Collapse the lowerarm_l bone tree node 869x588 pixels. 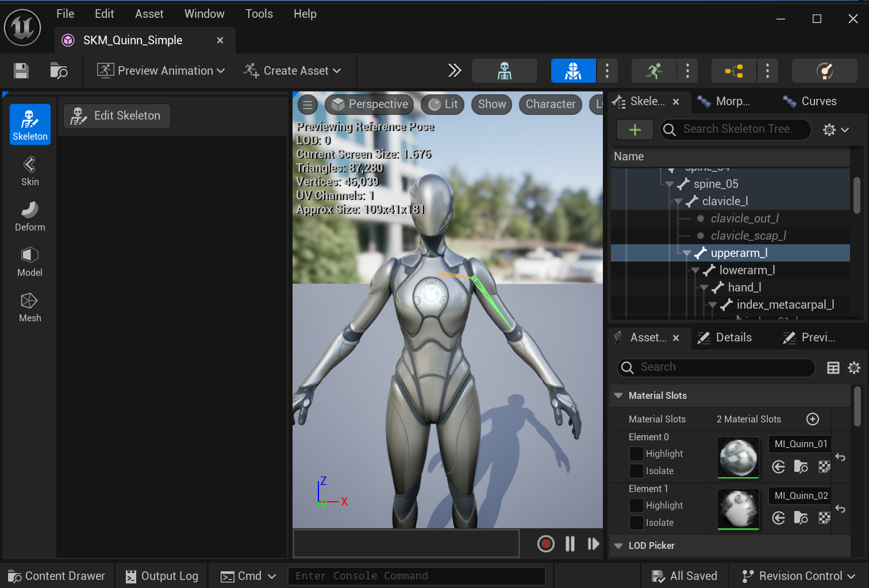coord(695,270)
